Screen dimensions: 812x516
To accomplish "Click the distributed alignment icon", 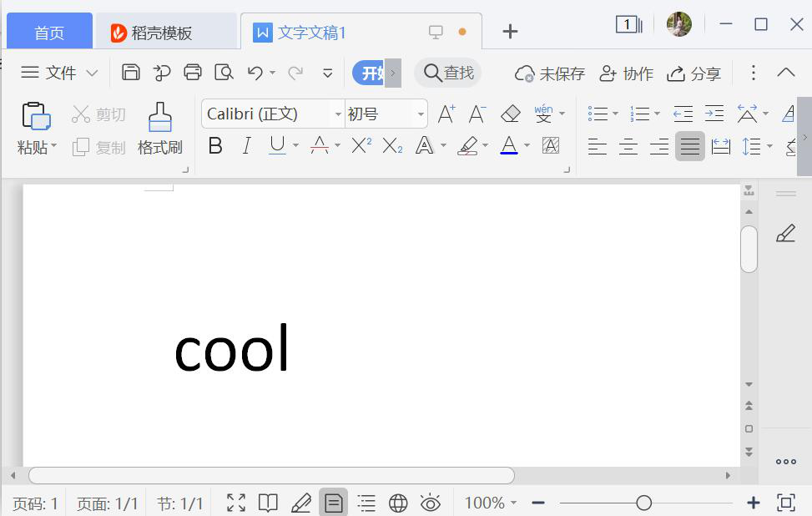I will point(721,147).
